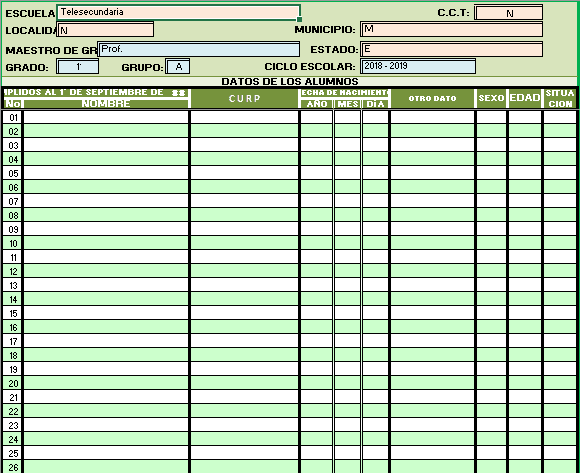Click the ESCUELA label

click(30, 13)
